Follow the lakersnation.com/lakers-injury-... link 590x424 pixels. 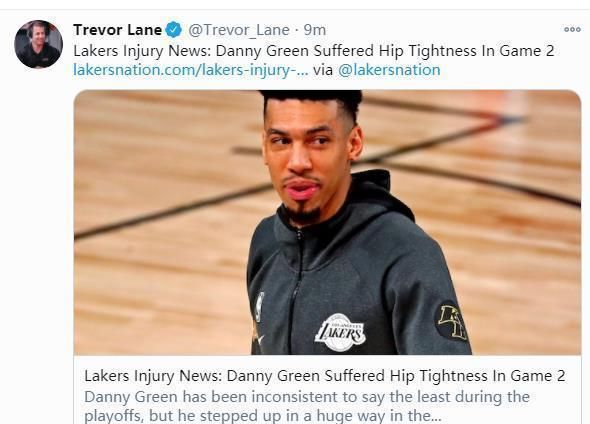(191, 70)
